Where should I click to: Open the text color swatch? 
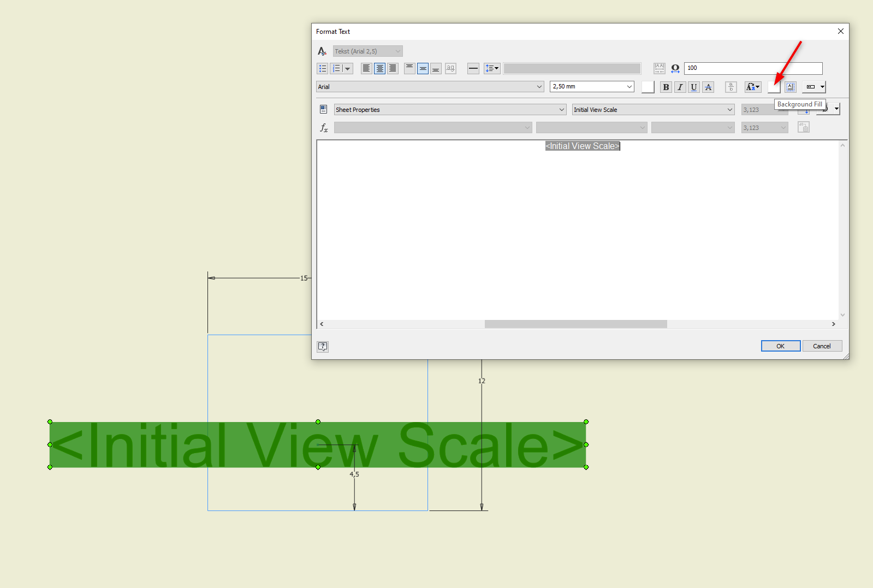click(648, 87)
